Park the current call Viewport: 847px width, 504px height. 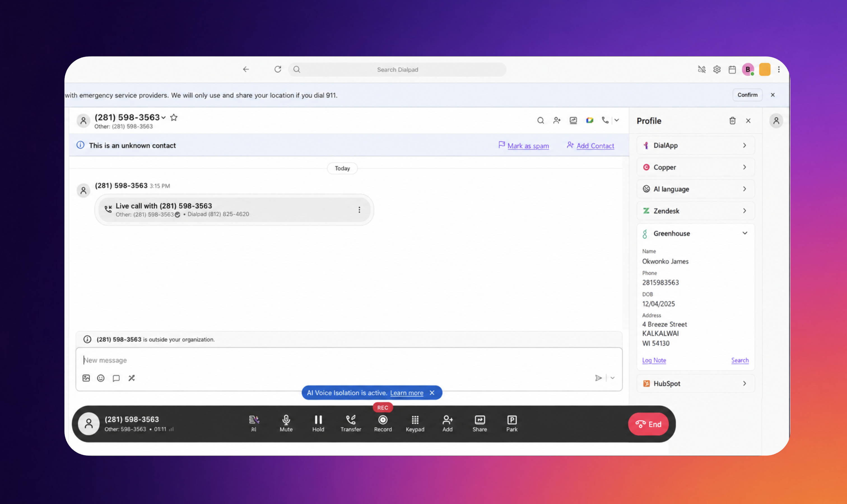512,423
